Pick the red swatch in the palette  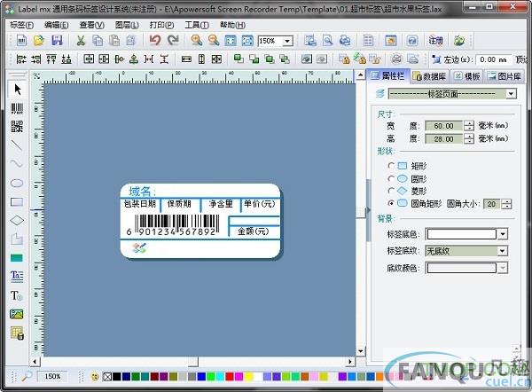point(230,376)
